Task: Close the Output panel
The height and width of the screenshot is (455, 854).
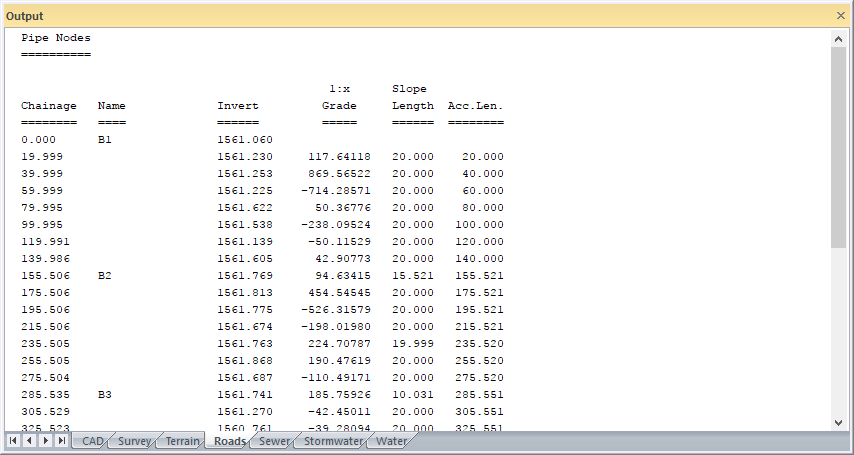Action: 840,16
